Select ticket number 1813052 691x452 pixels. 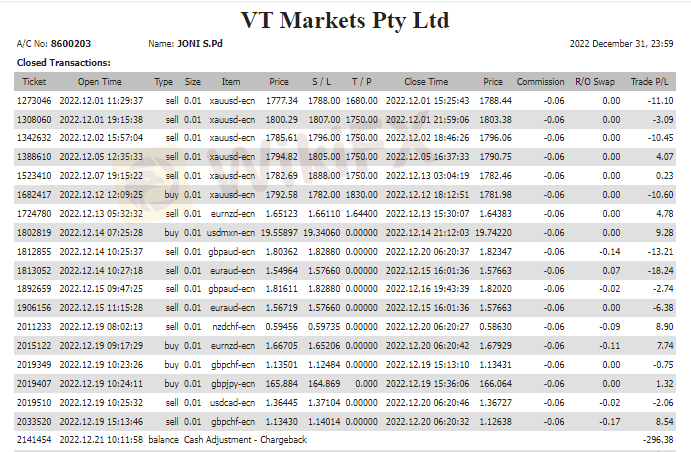(x=34, y=270)
